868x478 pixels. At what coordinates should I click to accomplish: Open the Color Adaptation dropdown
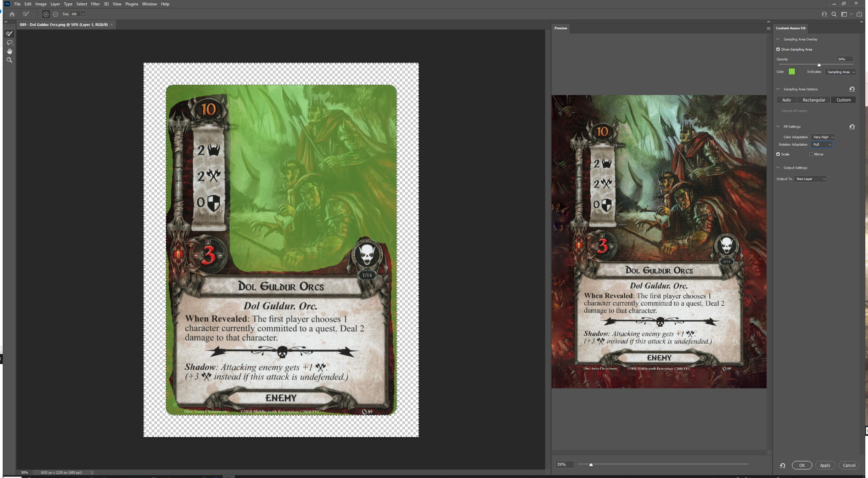tap(823, 137)
